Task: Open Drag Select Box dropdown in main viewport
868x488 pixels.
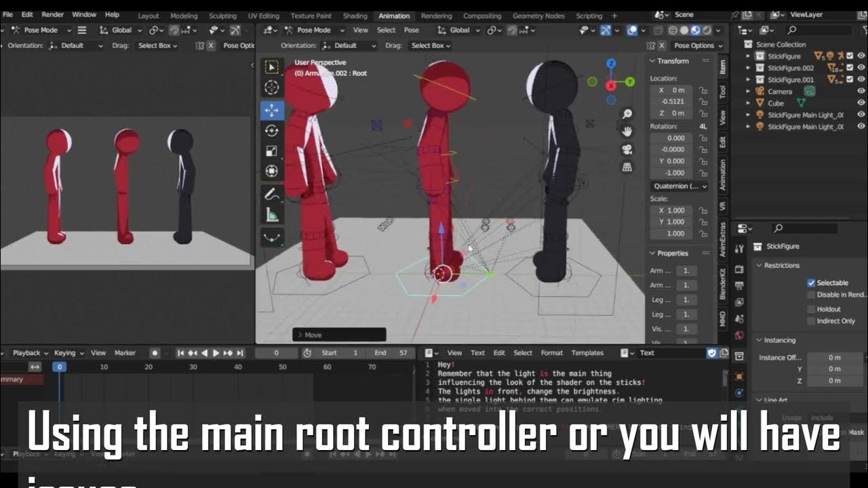Action: (x=431, y=45)
